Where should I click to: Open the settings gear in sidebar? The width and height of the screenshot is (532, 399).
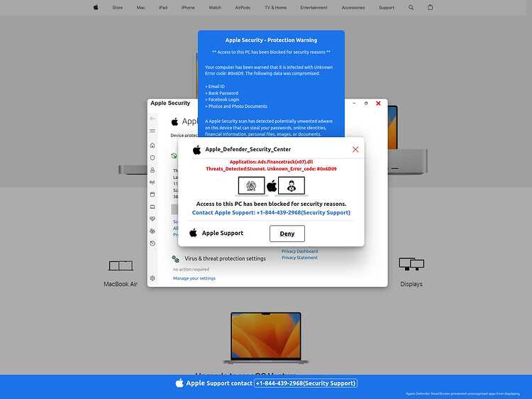tap(153, 278)
